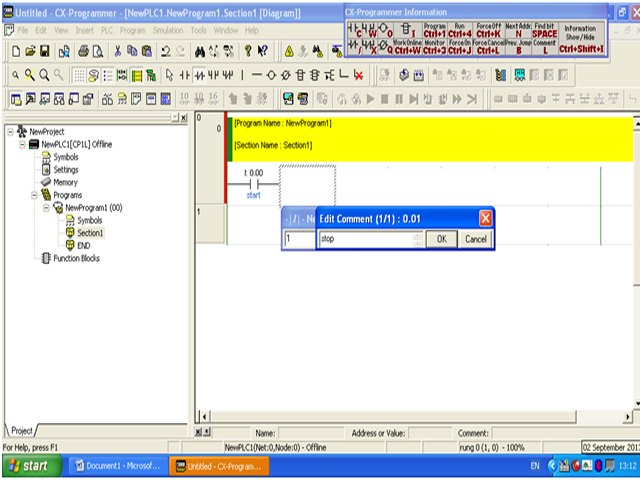Select Function Blocks in project tree
This screenshot has width=640, height=480.
76,258
